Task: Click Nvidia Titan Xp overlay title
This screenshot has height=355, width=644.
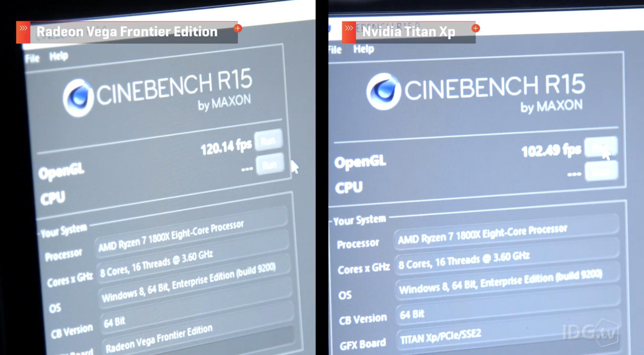Action: [x=409, y=32]
